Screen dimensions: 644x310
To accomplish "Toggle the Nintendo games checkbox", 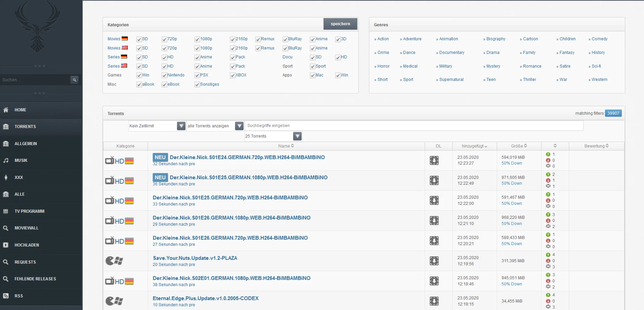I will tap(164, 75).
